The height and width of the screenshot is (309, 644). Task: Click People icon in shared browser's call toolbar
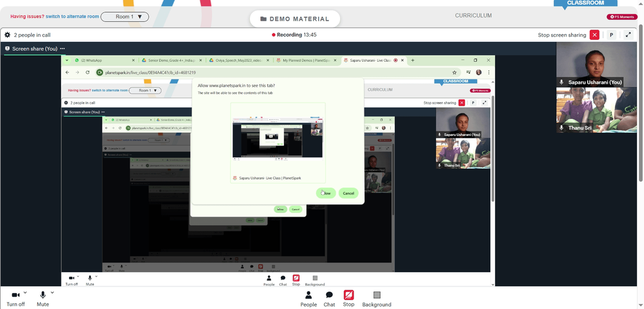coord(269,278)
